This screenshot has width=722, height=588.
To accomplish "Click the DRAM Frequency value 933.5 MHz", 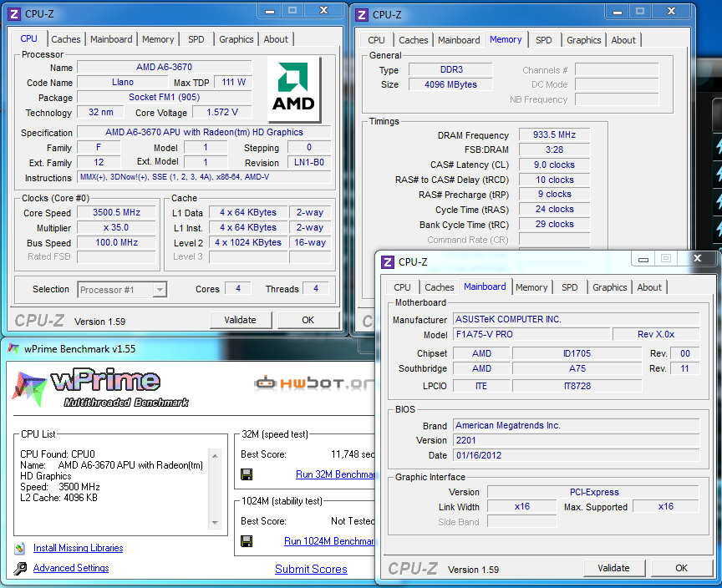I will pos(554,134).
